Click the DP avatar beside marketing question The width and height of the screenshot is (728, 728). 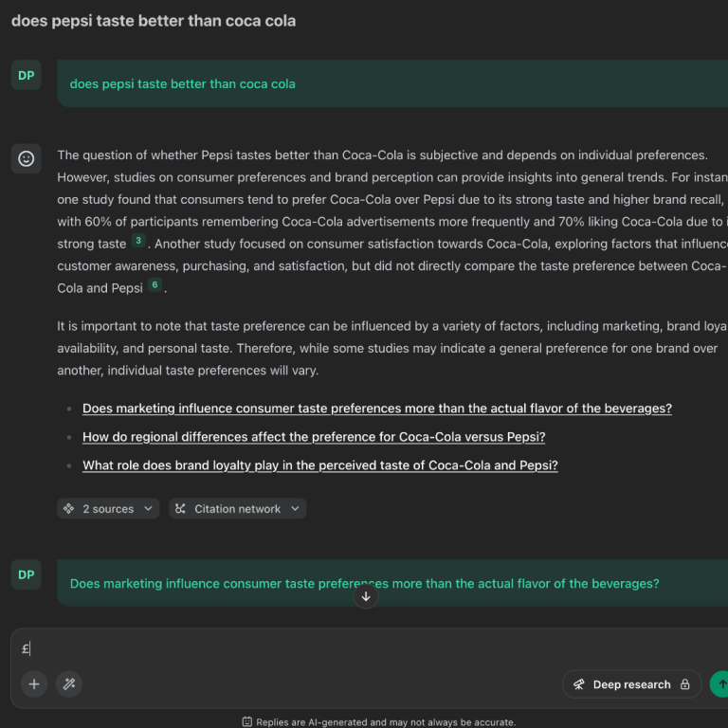(x=27, y=574)
